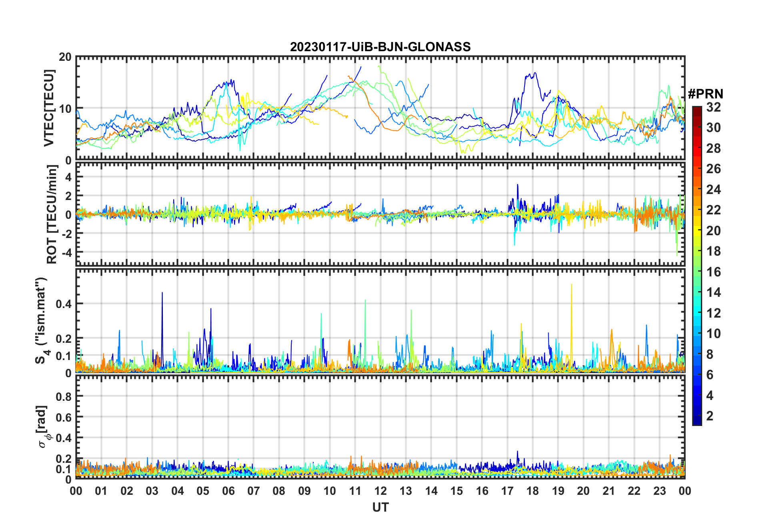Click colorbar tick label 26

click(713, 169)
